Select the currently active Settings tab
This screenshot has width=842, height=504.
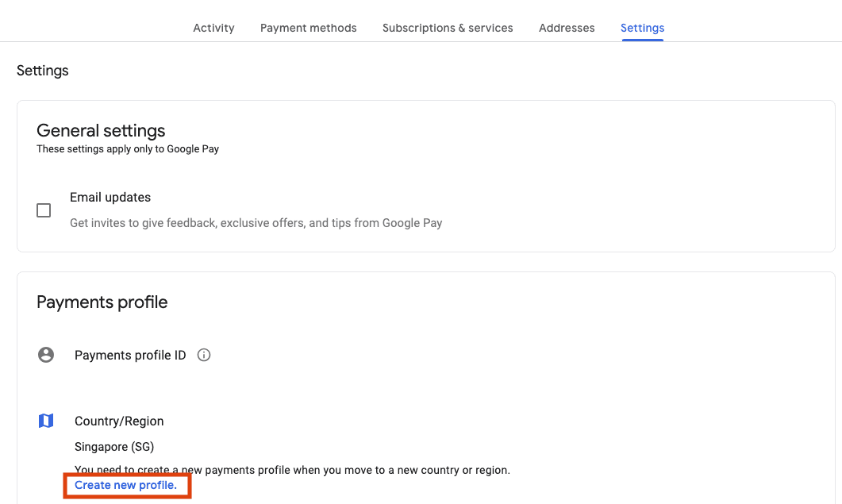642,28
